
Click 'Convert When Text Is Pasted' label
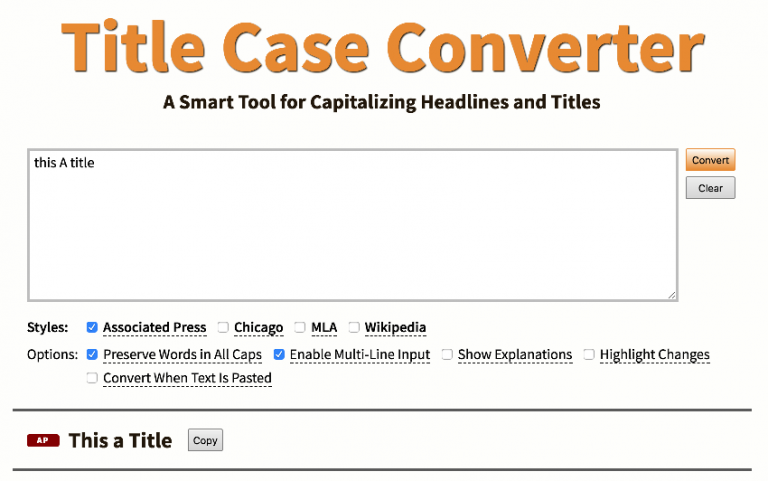point(187,378)
